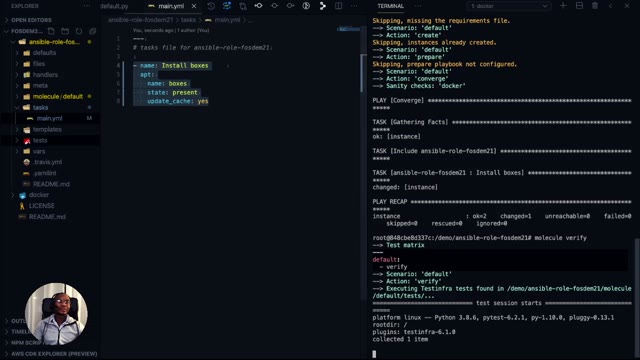This screenshot has height=360, width=640.
Task: Select the main.yml editor tab
Action: (171, 6)
